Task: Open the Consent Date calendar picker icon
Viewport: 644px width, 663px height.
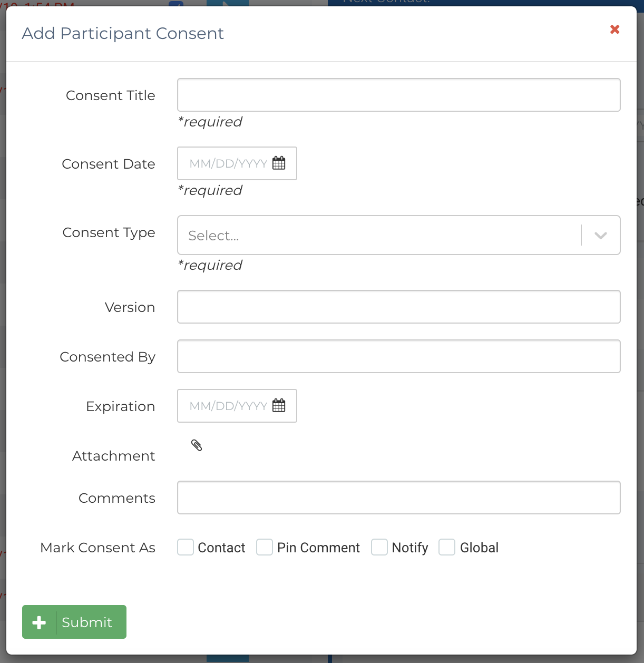Action: (x=279, y=163)
